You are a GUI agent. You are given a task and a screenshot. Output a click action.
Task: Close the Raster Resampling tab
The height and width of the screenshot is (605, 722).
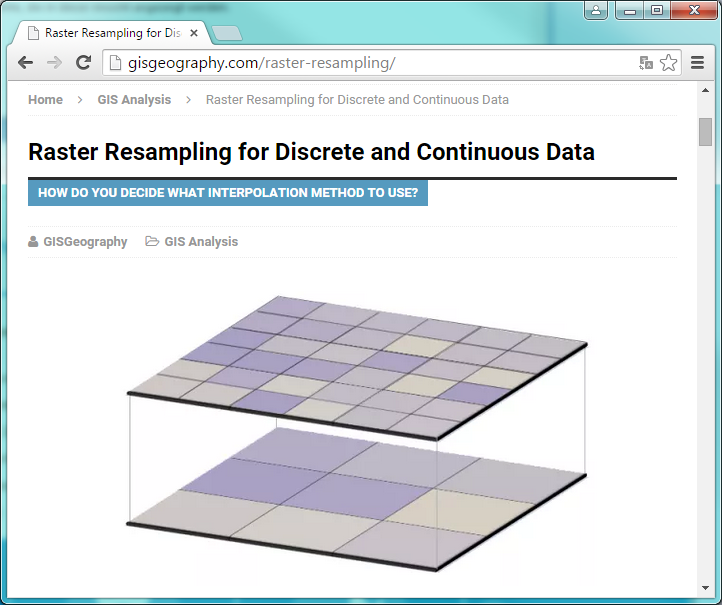194,33
